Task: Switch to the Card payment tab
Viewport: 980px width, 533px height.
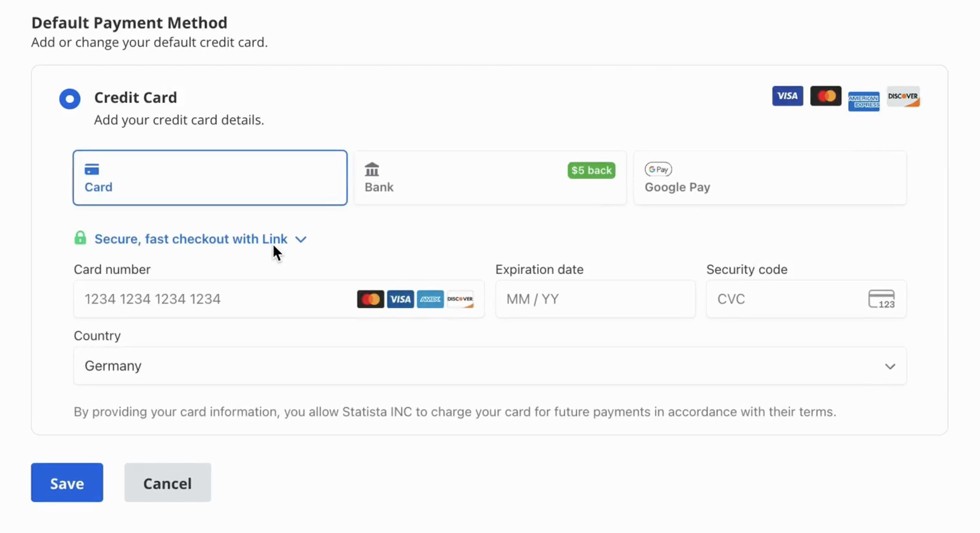Action: click(x=210, y=178)
